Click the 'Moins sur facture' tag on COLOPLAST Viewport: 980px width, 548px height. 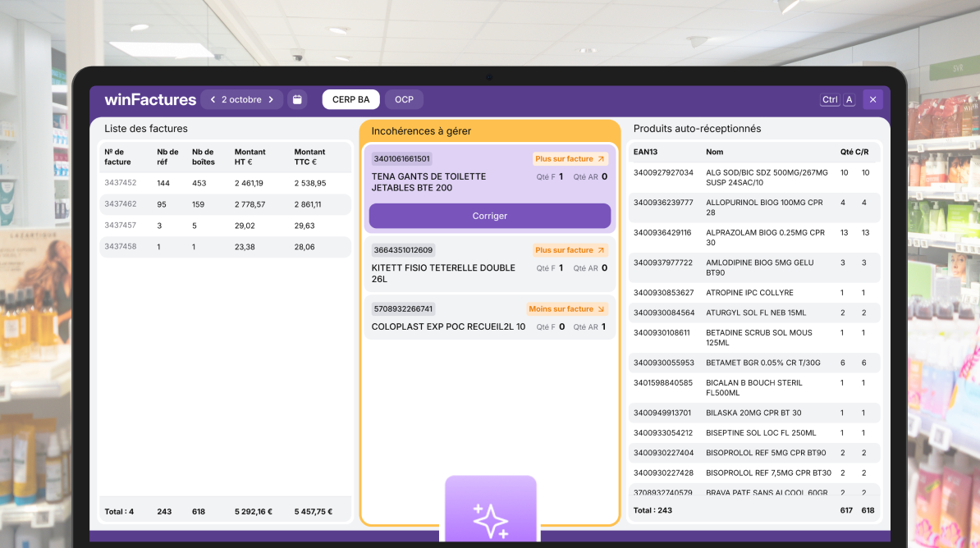pos(566,309)
